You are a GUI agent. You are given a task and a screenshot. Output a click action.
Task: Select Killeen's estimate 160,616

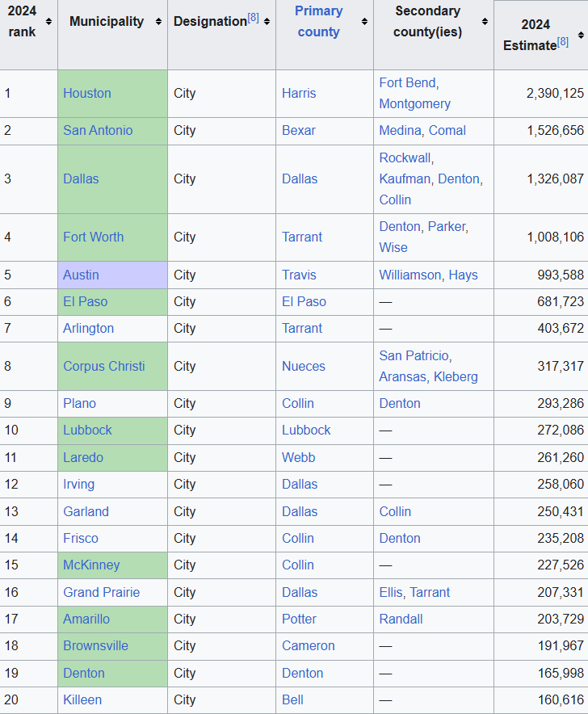click(x=561, y=700)
